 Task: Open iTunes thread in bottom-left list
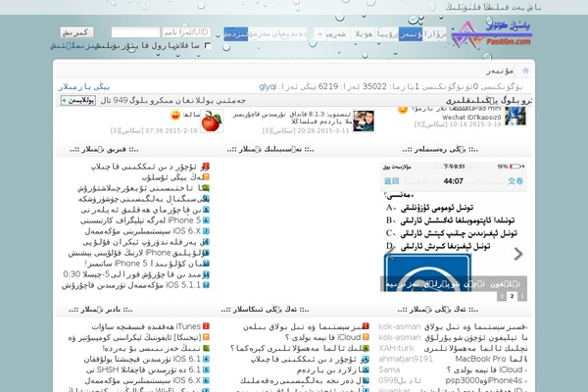point(146,326)
